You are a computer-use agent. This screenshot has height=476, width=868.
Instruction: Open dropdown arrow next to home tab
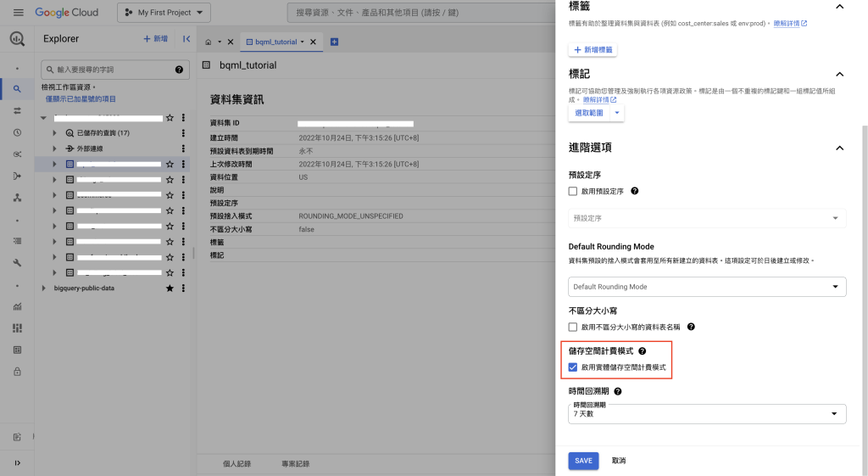pyautogui.click(x=220, y=42)
